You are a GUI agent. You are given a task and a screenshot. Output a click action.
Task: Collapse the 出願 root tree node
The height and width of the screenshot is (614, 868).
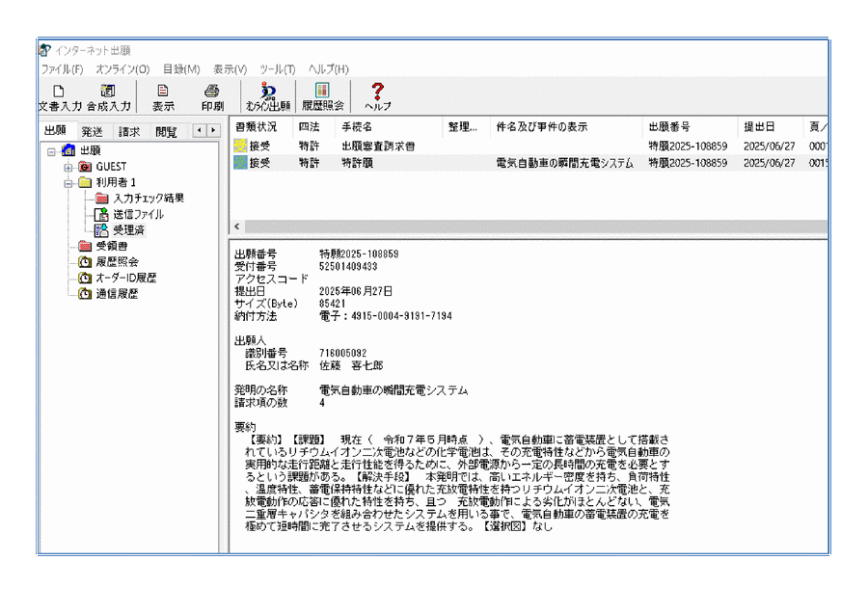52,151
